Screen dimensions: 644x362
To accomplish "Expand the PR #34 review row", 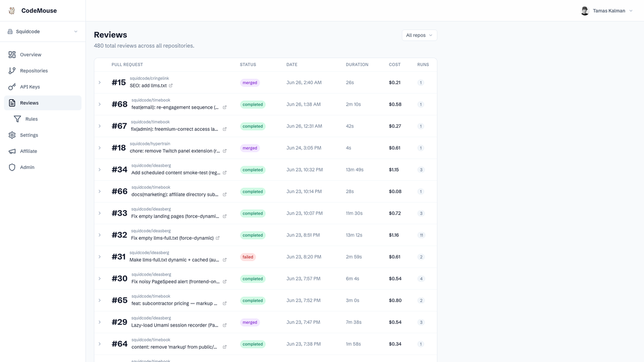I will pyautogui.click(x=100, y=170).
